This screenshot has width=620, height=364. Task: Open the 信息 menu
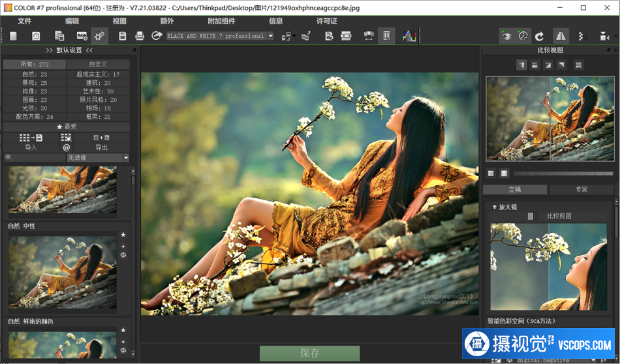pyautogui.click(x=275, y=21)
